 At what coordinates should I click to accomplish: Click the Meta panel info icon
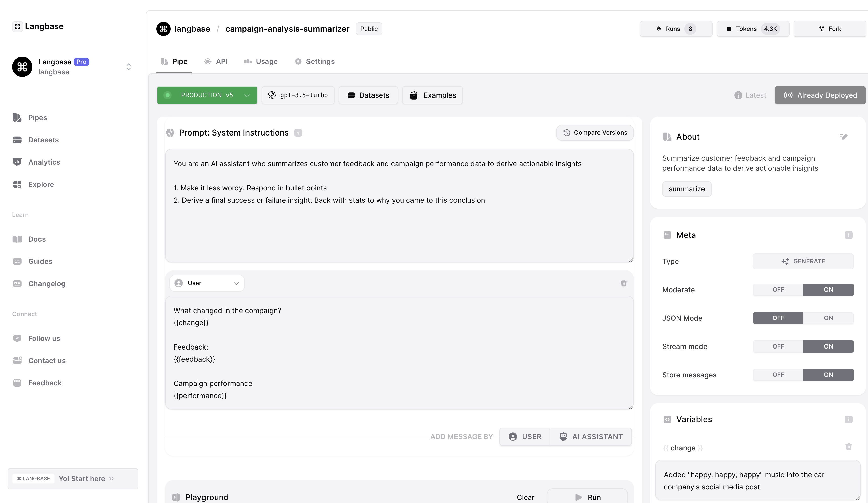pos(848,235)
